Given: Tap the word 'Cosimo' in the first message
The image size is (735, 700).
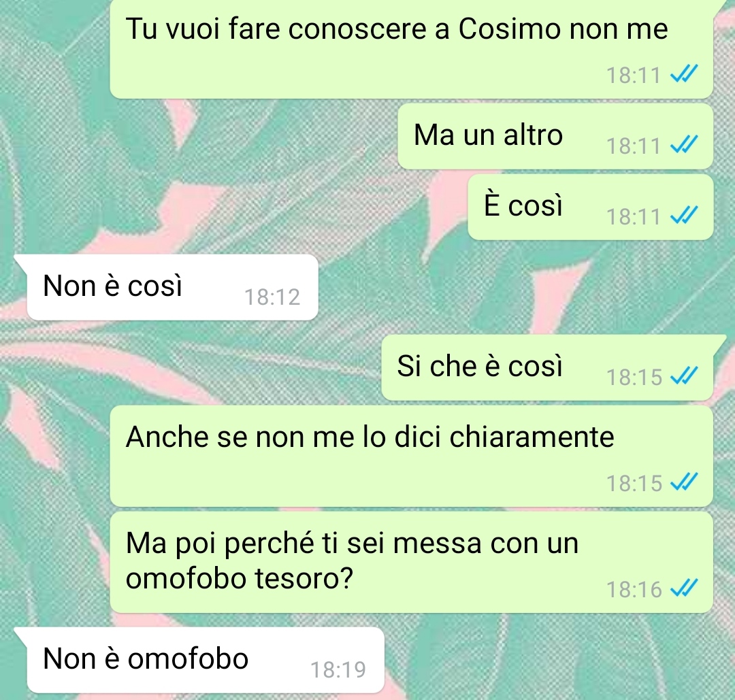Looking at the screenshot, I should click(510, 29).
